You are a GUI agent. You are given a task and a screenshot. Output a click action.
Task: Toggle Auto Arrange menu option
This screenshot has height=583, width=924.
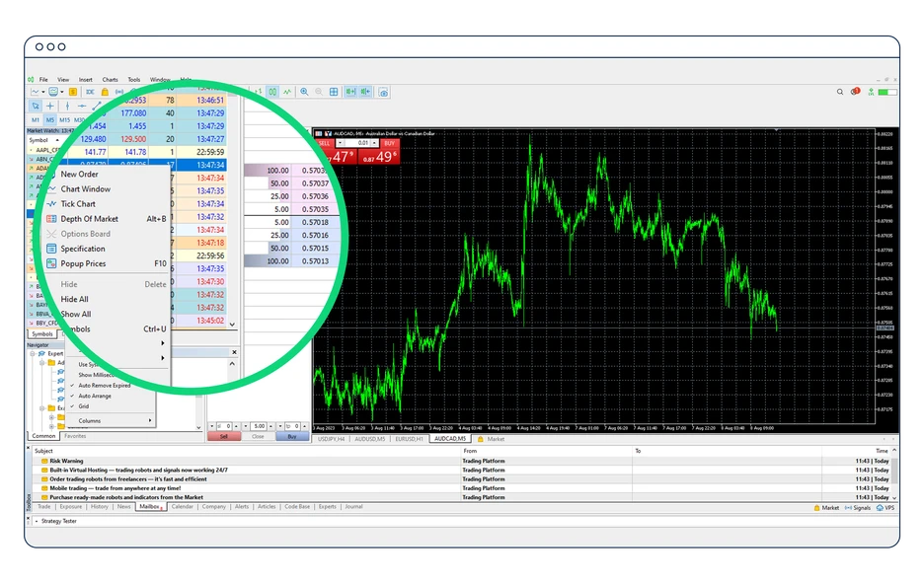click(x=95, y=396)
